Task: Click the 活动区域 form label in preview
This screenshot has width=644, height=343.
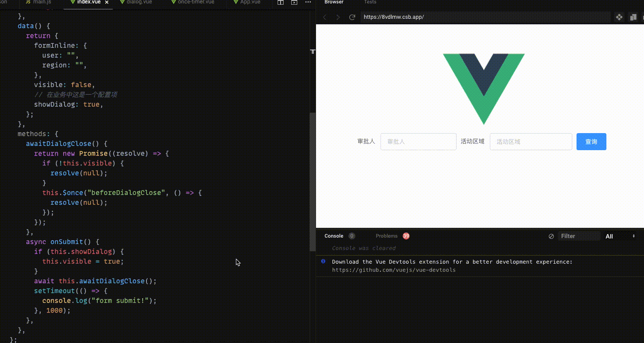Action: (x=472, y=141)
